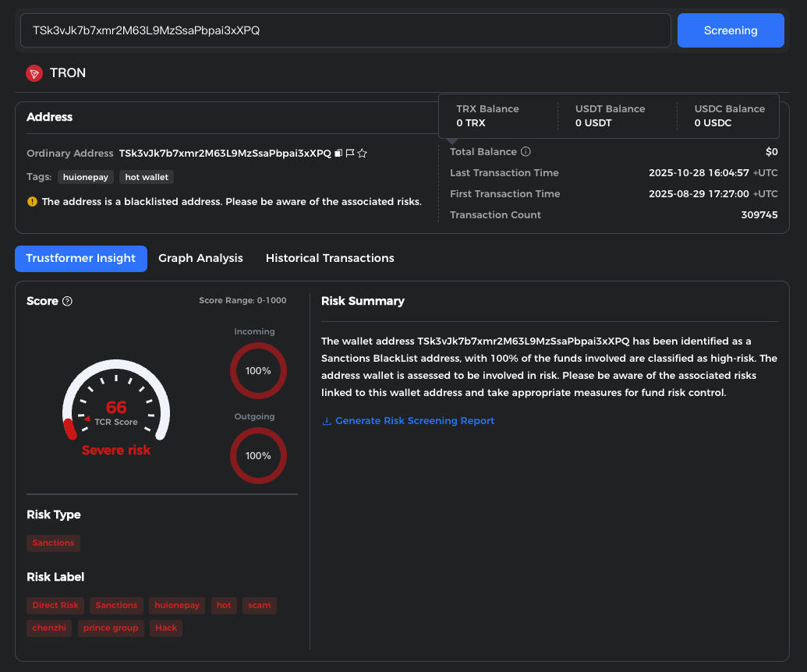Viewport: 807px width, 672px height.
Task: Click the Incoming 100% ring indicator
Action: [x=258, y=371]
